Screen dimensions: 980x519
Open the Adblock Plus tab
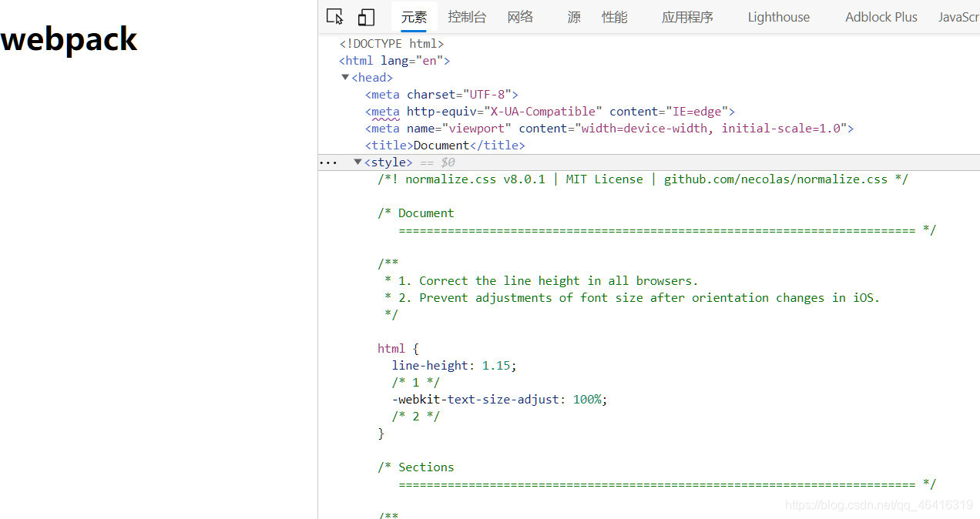point(881,17)
